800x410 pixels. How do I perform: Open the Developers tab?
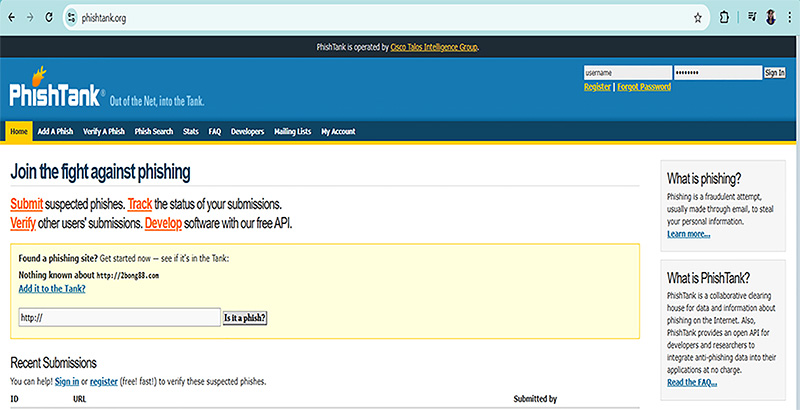(247, 132)
